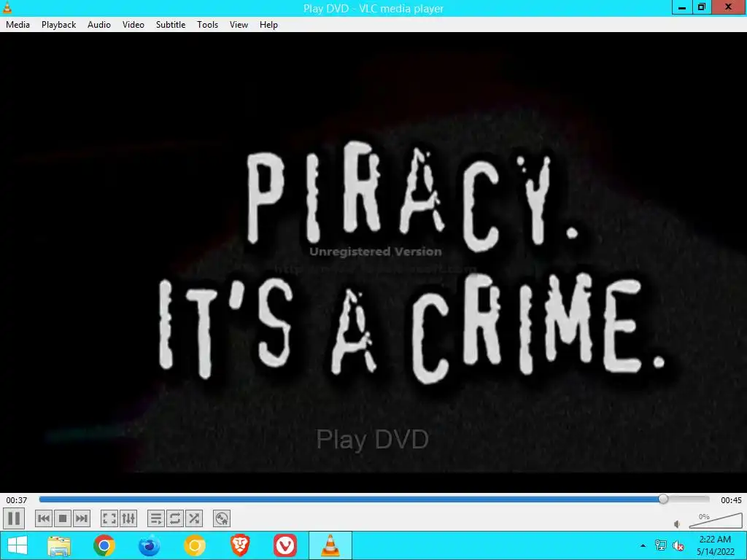Open the blue Thunderbird-style taskbar icon
This screenshot has height=560, width=747.
coord(149,545)
